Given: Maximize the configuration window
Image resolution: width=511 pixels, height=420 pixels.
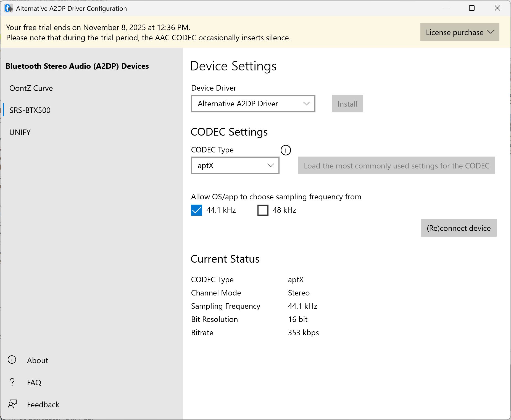Looking at the screenshot, I should click(472, 8).
